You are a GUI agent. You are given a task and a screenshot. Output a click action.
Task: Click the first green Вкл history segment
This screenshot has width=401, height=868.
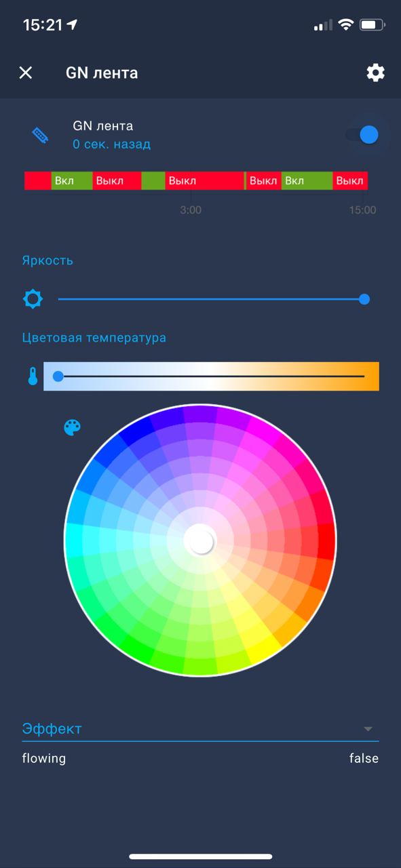click(72, 180)
